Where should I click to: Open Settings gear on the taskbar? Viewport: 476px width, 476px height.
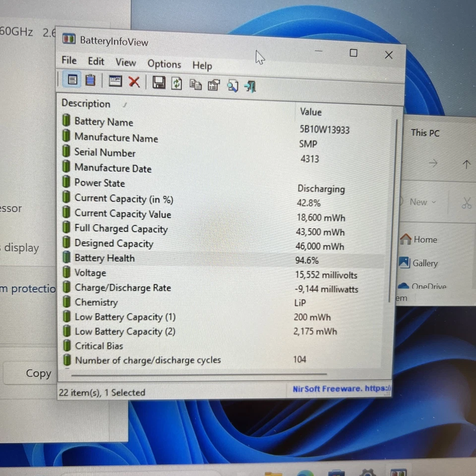pyautogui.click(x=368, y=473)
